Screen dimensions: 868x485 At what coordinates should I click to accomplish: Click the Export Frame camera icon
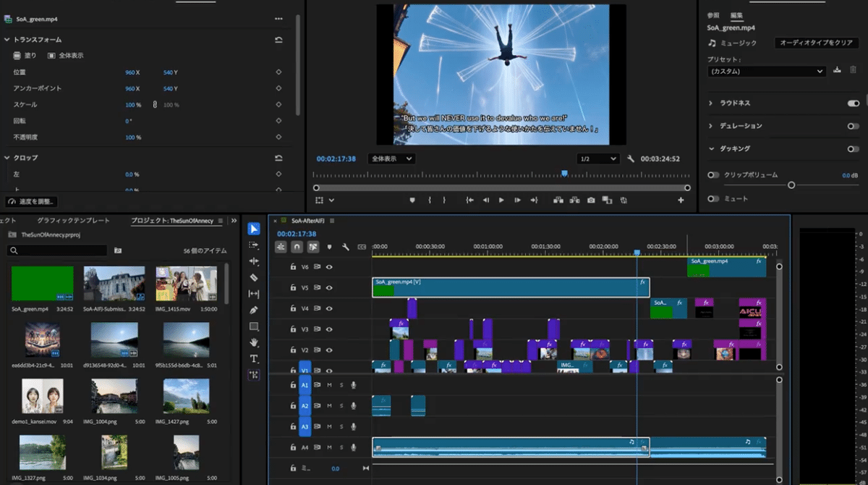(x=591, y=200)
